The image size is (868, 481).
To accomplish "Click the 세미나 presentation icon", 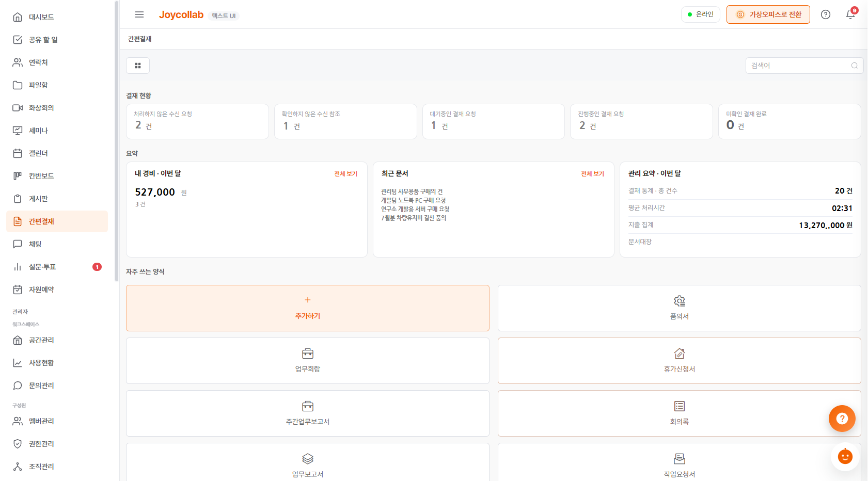I will point(18,131).
